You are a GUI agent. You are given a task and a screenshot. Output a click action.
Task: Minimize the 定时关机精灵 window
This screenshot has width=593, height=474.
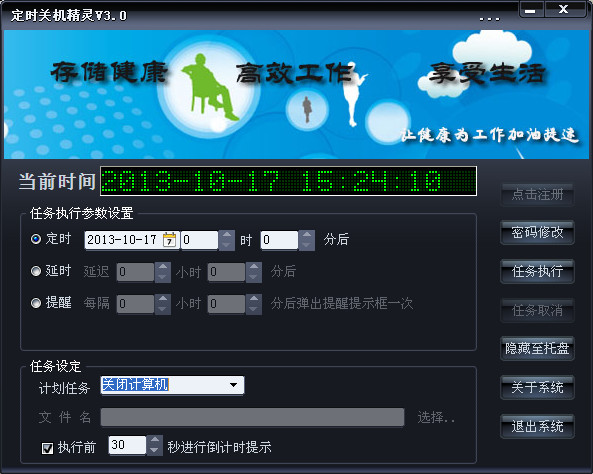531,9
